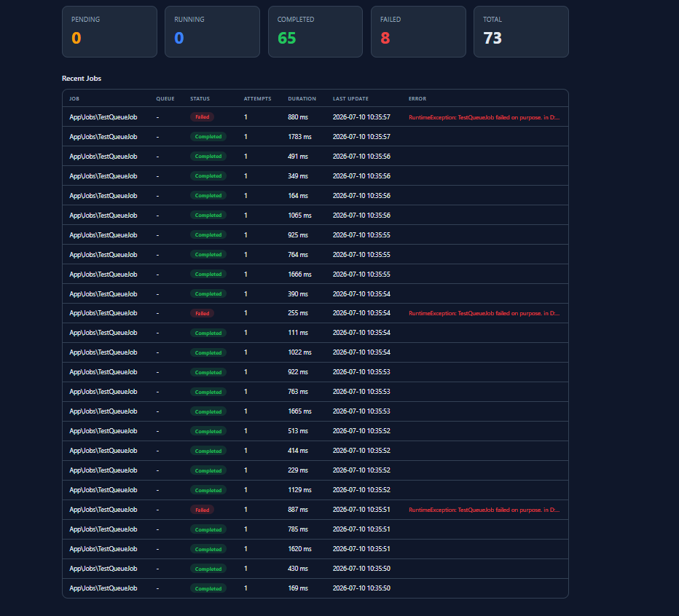Click job name in 880 ms row
This screenshot has height=616, width=679.
click(103, 117)
